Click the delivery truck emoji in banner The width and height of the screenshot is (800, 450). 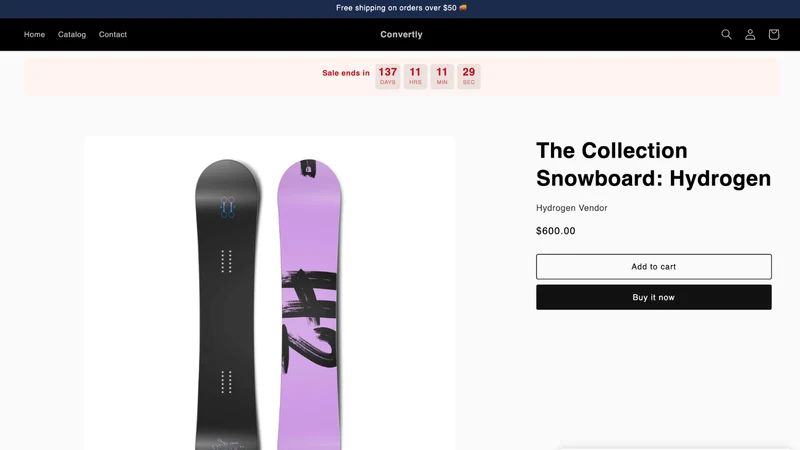pyautogui.click(x=463, y=8)
